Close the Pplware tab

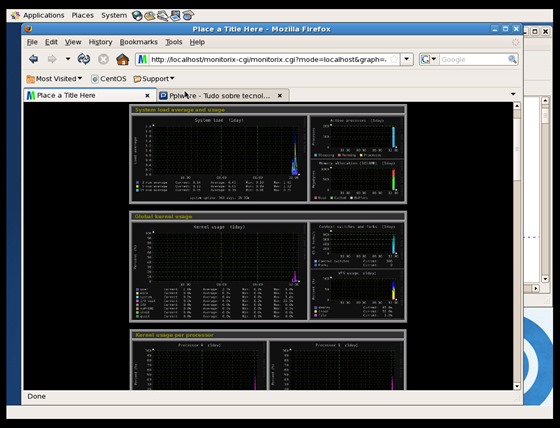(280, 95)
